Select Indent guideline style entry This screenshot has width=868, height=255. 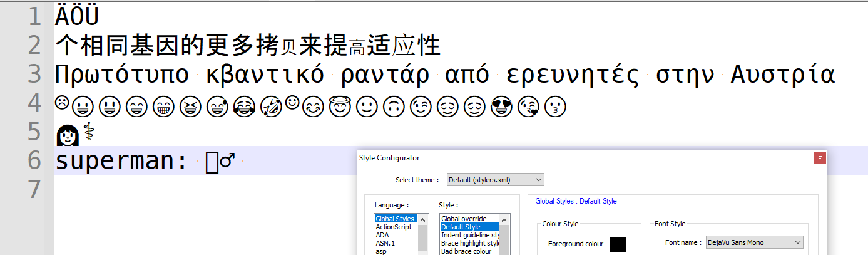click(469, 235)
